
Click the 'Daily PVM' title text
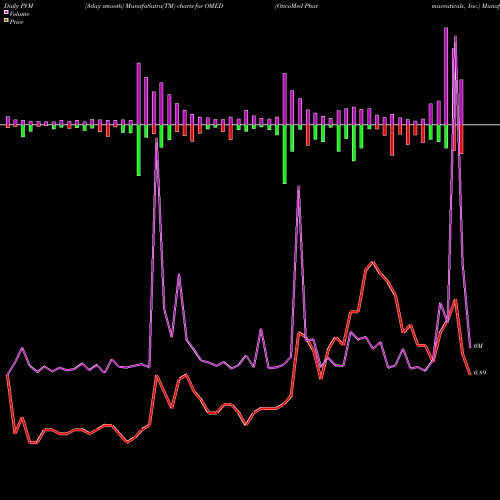[x=19, y=6]
